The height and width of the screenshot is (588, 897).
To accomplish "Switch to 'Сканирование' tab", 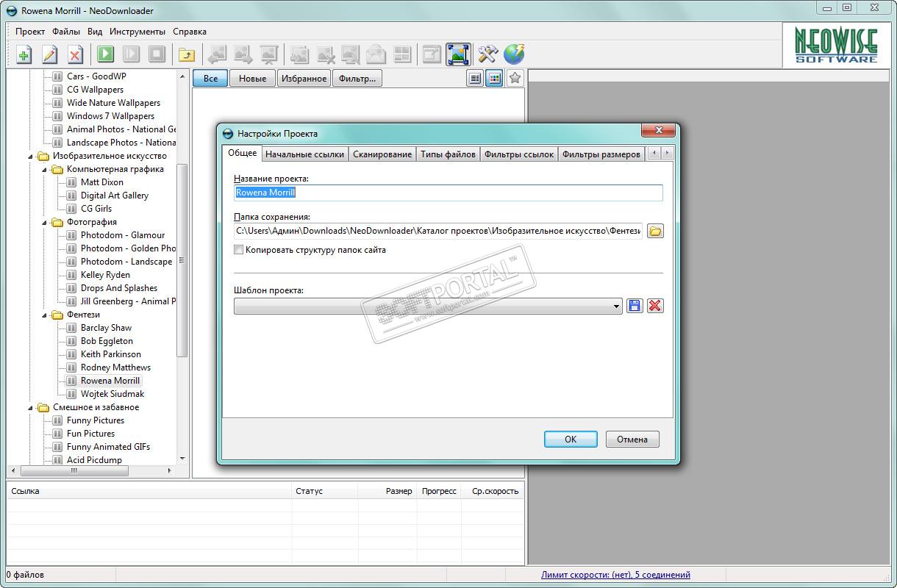I will coord(382,154).
